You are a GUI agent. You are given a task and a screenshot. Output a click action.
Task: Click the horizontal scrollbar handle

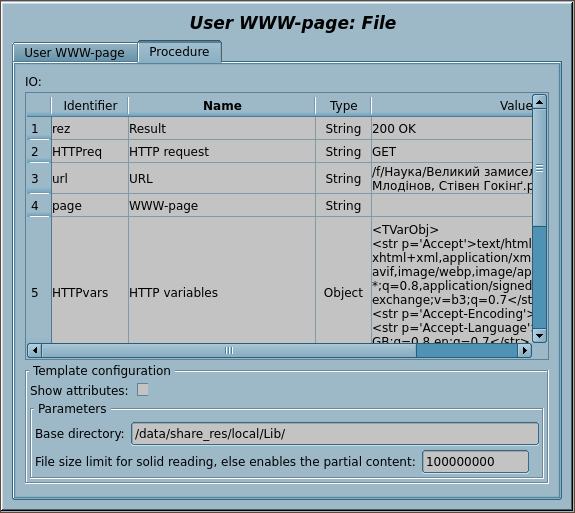[229, 350]
